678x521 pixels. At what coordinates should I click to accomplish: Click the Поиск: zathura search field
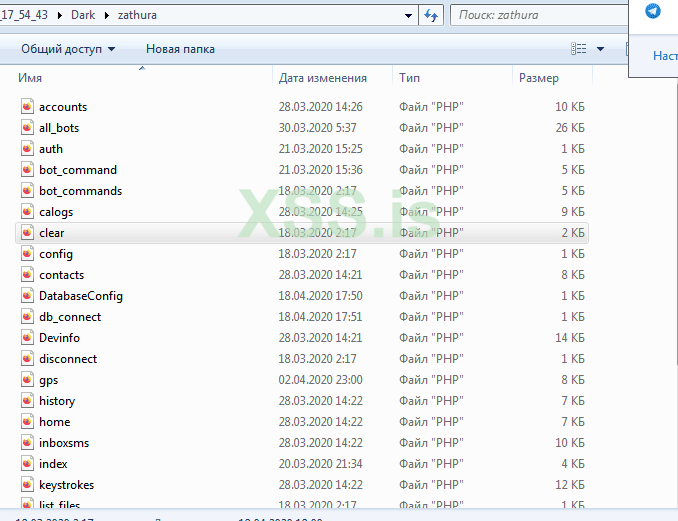(539, 16)
